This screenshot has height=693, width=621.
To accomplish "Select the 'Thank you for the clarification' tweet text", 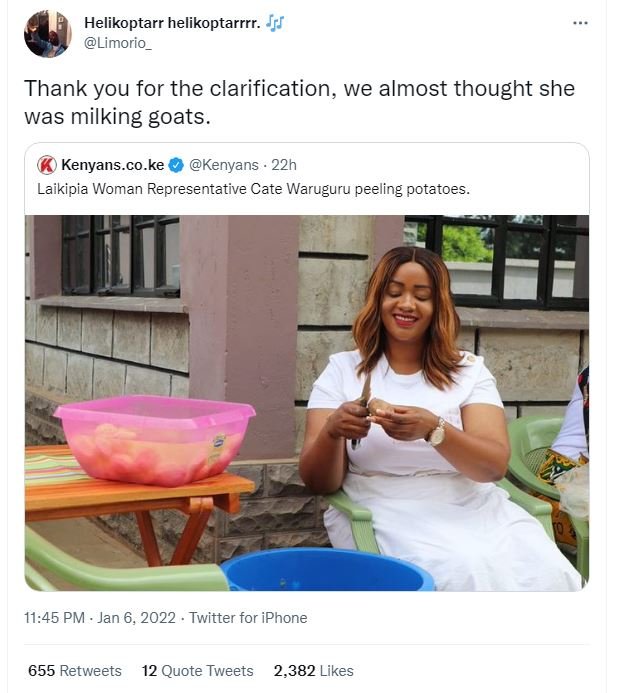I will pyautogui.click(x=300, y=103).
